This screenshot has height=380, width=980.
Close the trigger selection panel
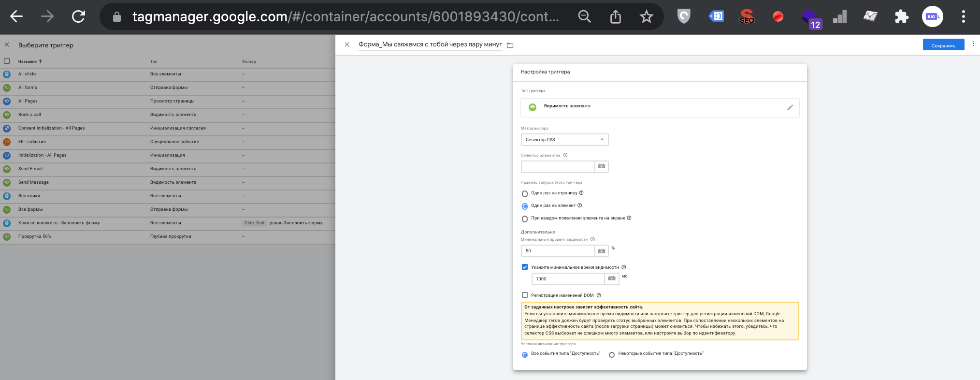click(7, 44)
